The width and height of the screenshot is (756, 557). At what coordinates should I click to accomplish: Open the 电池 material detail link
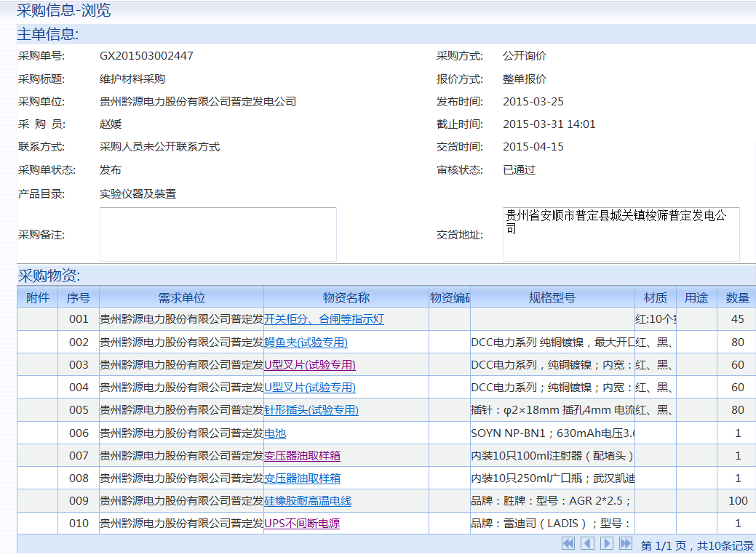tap(276, 433)
